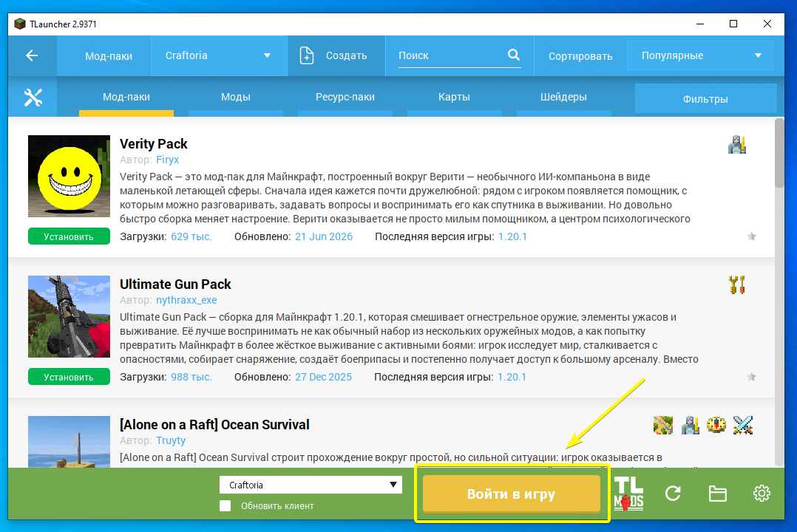The image size is (797, 532).
Task: Click Verity Pack's armor category icon
Action: [x=736, y=144]
